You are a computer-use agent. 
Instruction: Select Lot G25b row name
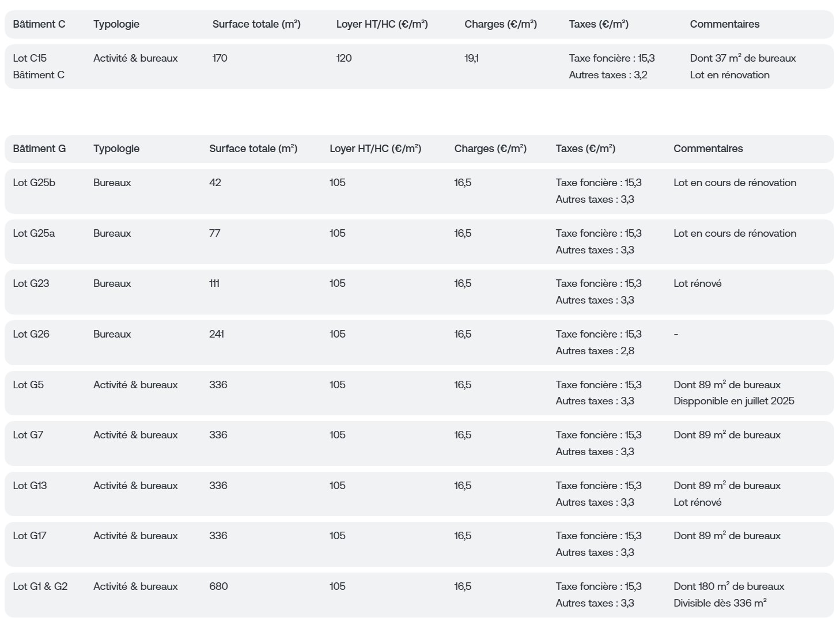click(34, 183)
